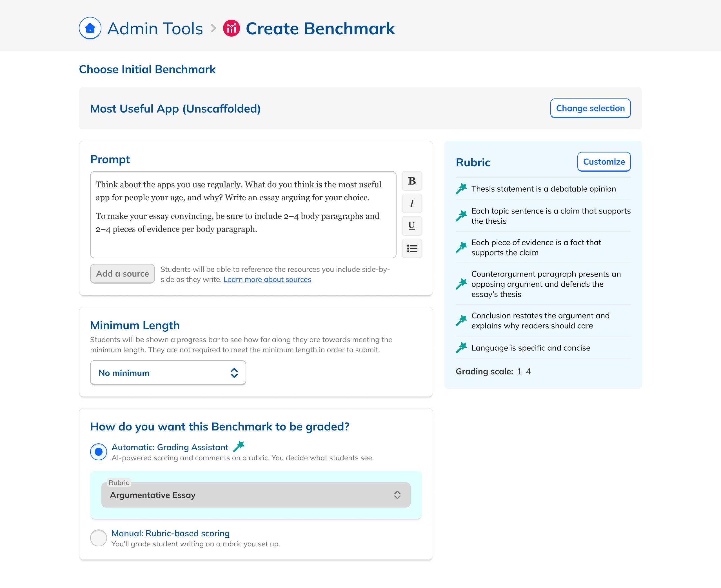The width and height of the screenshot is (721, 588).
Task: Click the Change selection button
Action: click(x=590, y=108)
